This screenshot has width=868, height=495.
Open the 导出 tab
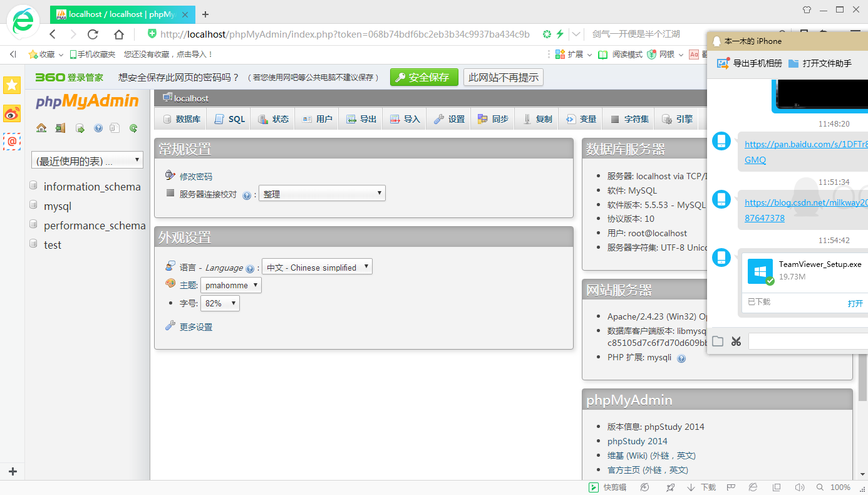(361, 119)
